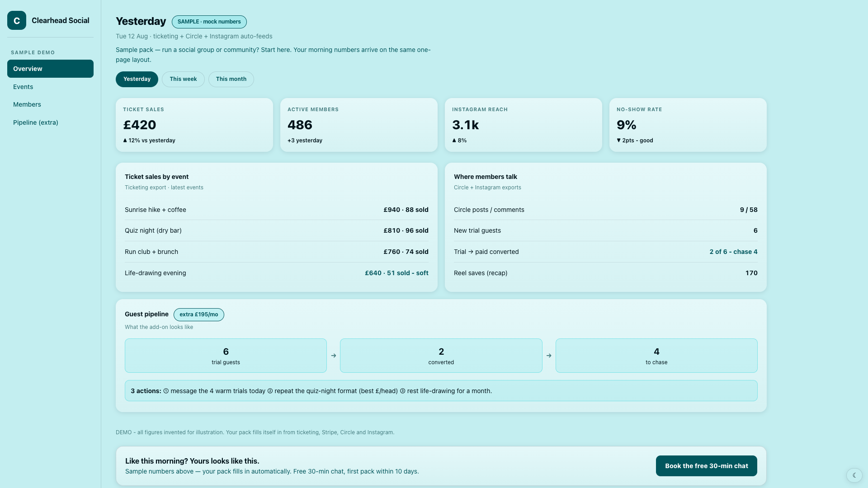Screen dimensions: 868x488
Task: Book the free 30-min chat
Action: point(706,466)
